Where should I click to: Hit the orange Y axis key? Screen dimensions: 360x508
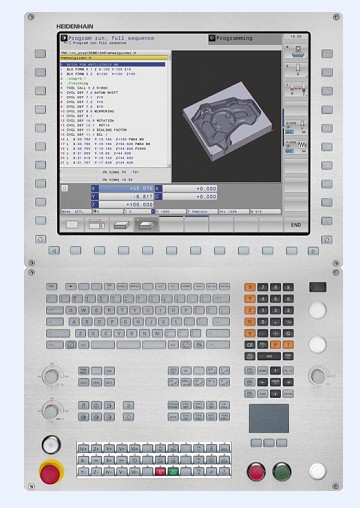pyautogui.click(x=250, y=299)
